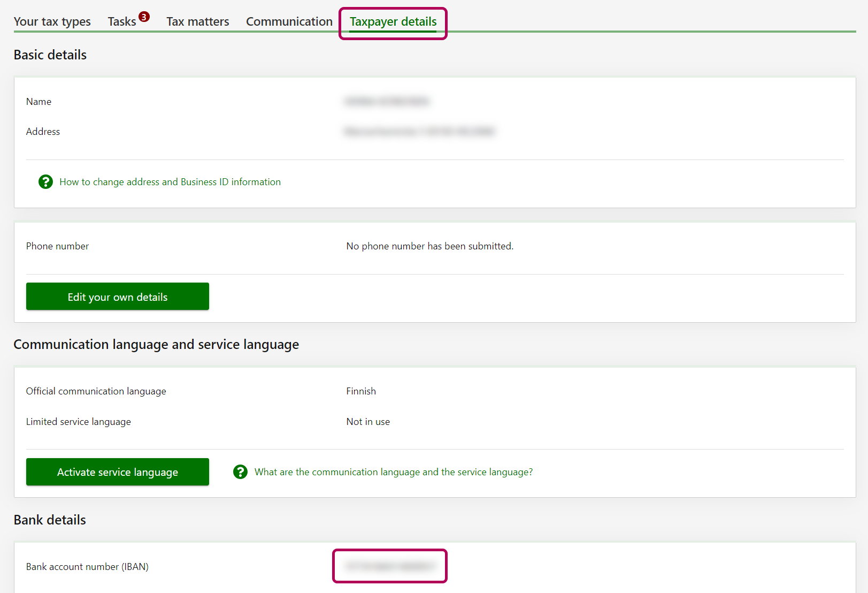Image resolution: width=868 pixels, height=593 pixels.
Task: Switch to the Tasks tab
Action: click(122, 21)
